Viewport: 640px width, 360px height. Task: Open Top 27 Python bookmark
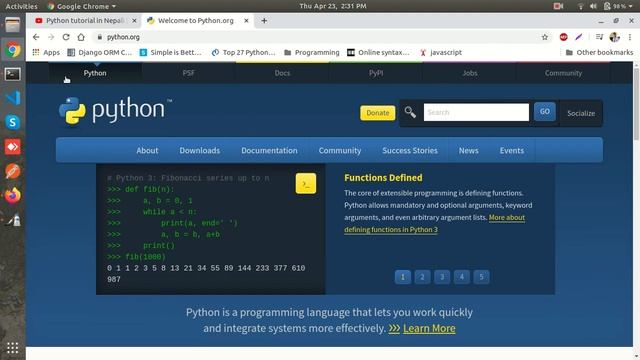coord(244,52)
